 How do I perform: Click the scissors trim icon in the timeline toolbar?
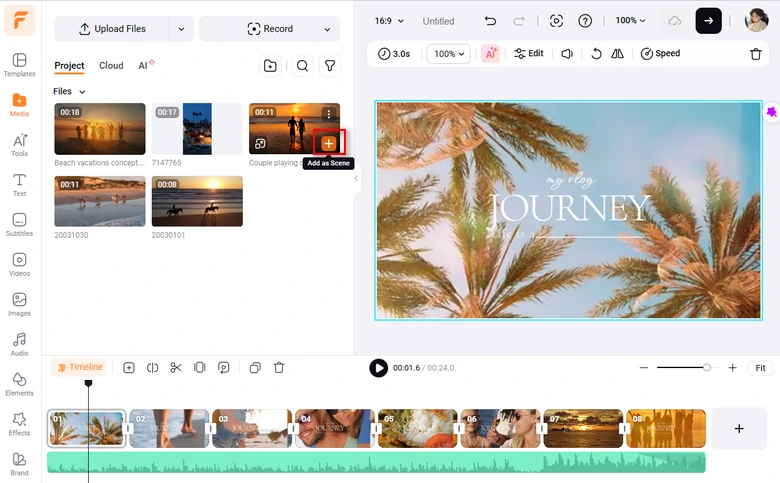tap(176, 368)
